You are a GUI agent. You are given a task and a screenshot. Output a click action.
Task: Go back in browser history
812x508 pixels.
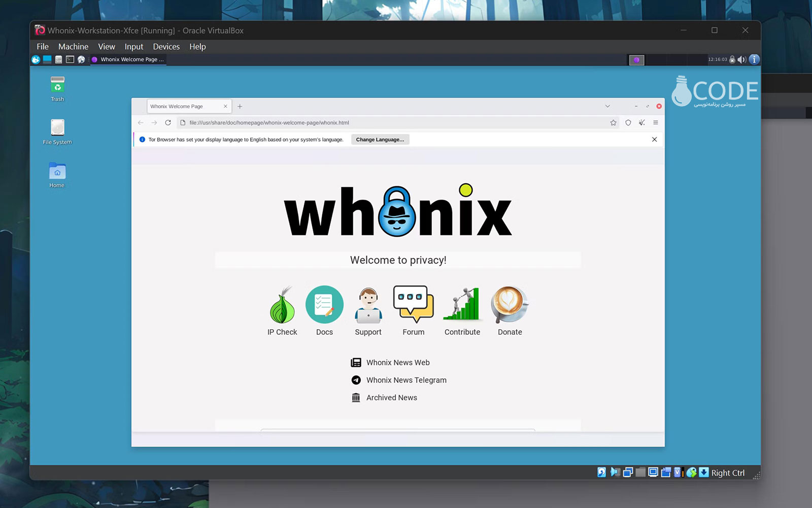pos(141,122)
